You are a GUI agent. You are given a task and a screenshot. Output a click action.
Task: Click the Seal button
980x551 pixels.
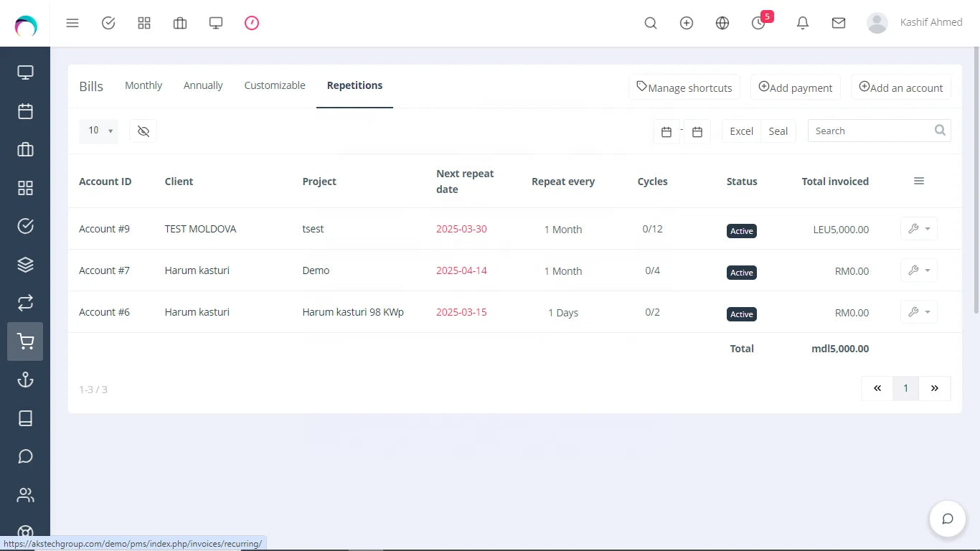pyautogui.click(x=778, y=131)
